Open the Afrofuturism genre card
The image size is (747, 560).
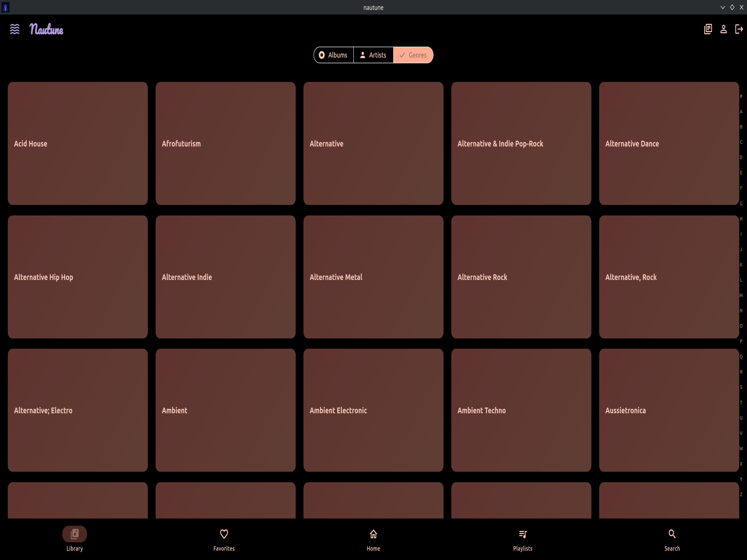tap(226, 144)
